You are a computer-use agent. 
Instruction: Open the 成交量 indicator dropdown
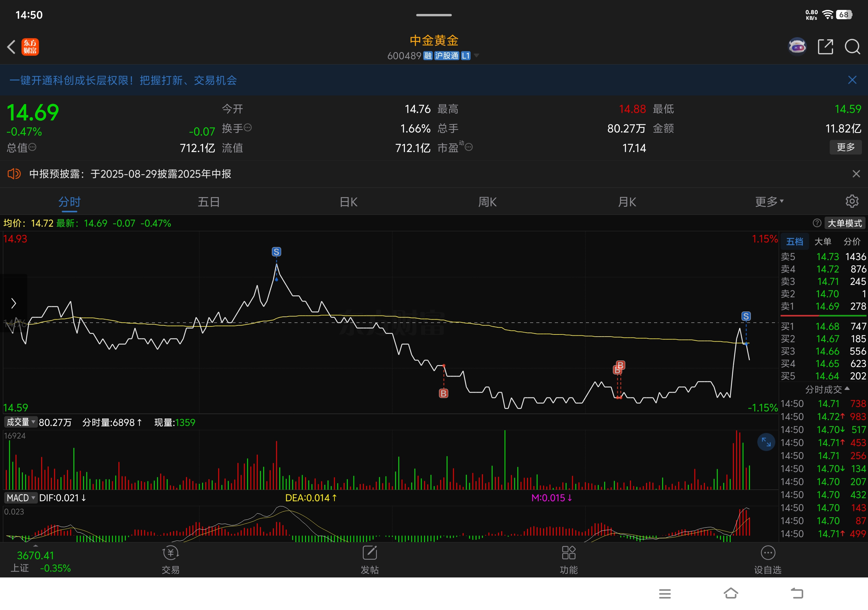click(21, 422)
